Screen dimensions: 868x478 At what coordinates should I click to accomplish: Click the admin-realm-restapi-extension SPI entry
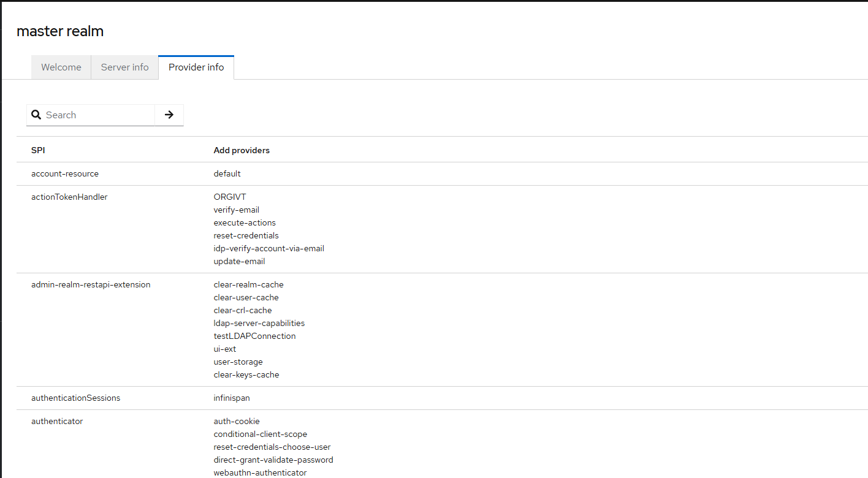pyautogui.click(x=91, y=284)
